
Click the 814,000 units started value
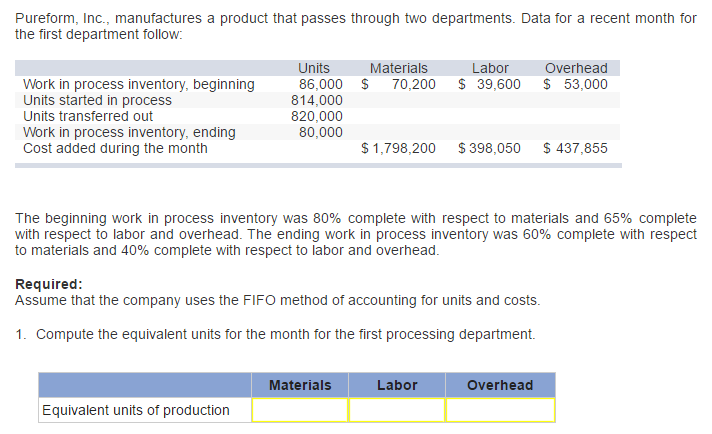click(317, 100)
